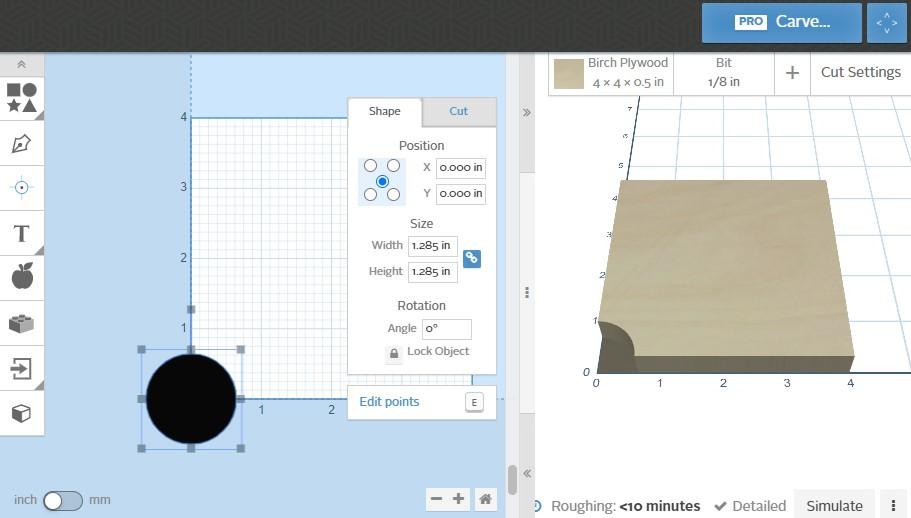Select the top-left position anchor radio

370,166
